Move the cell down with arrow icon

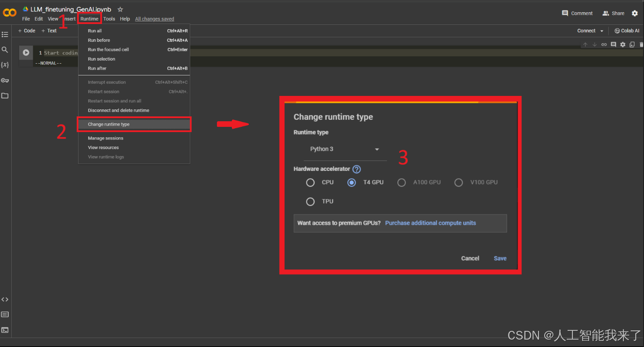pos(595,44)
